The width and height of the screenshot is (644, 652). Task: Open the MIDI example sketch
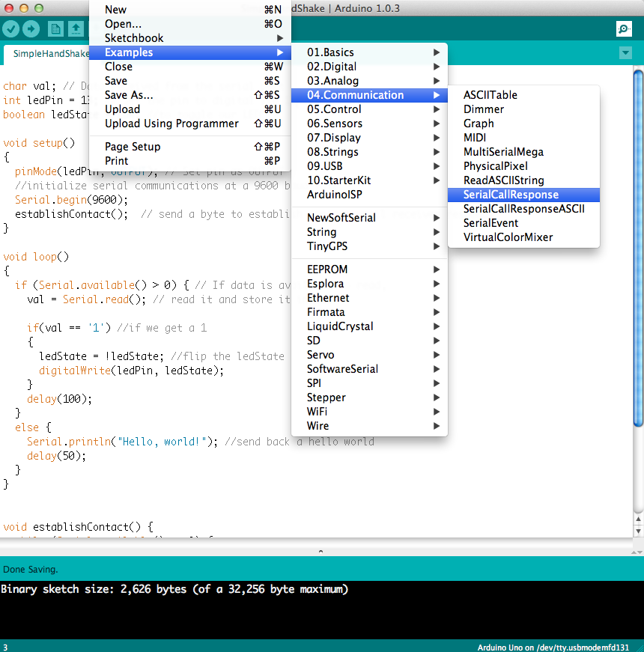pos(523,138)
